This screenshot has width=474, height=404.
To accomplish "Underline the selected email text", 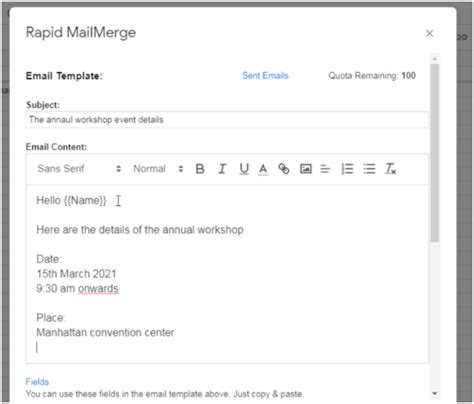I will pos(244,169).
